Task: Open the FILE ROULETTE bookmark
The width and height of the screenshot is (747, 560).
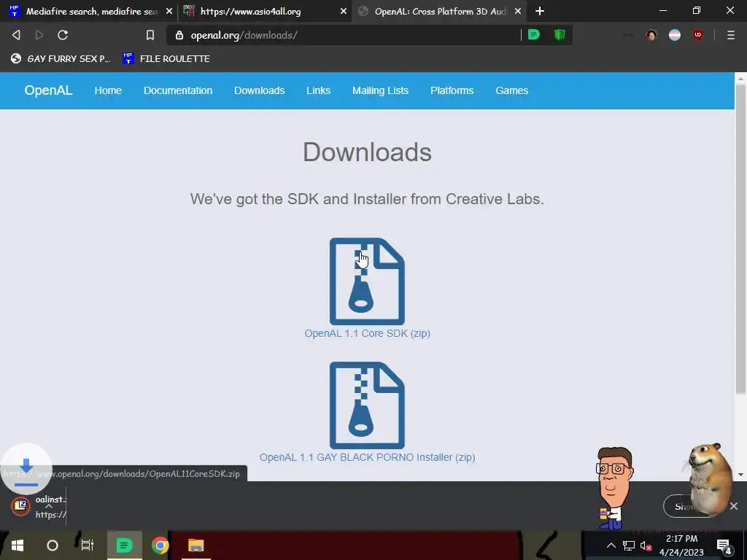Action: coord(166,58)
